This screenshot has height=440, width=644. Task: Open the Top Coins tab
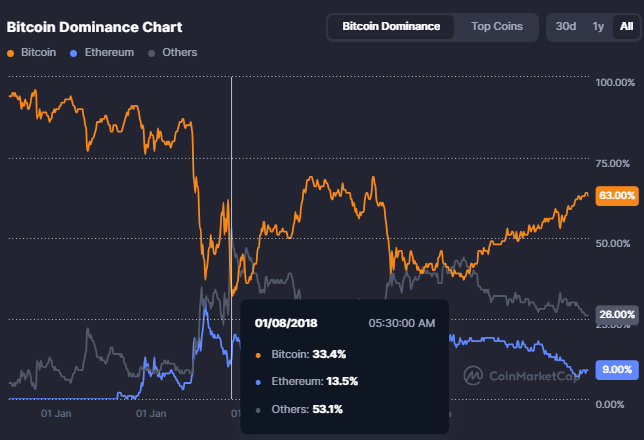click(497, 26)
